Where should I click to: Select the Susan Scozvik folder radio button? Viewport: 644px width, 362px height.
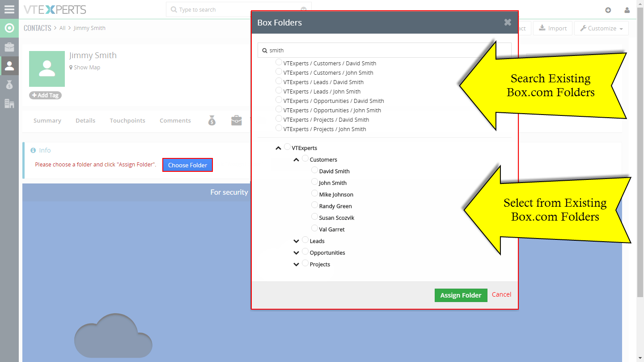tap(315, 217)
